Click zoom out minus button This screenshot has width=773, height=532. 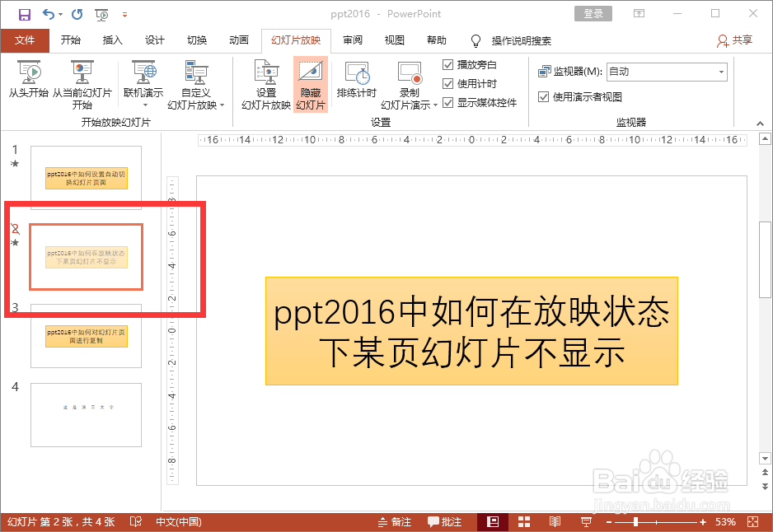coord(609,521)
